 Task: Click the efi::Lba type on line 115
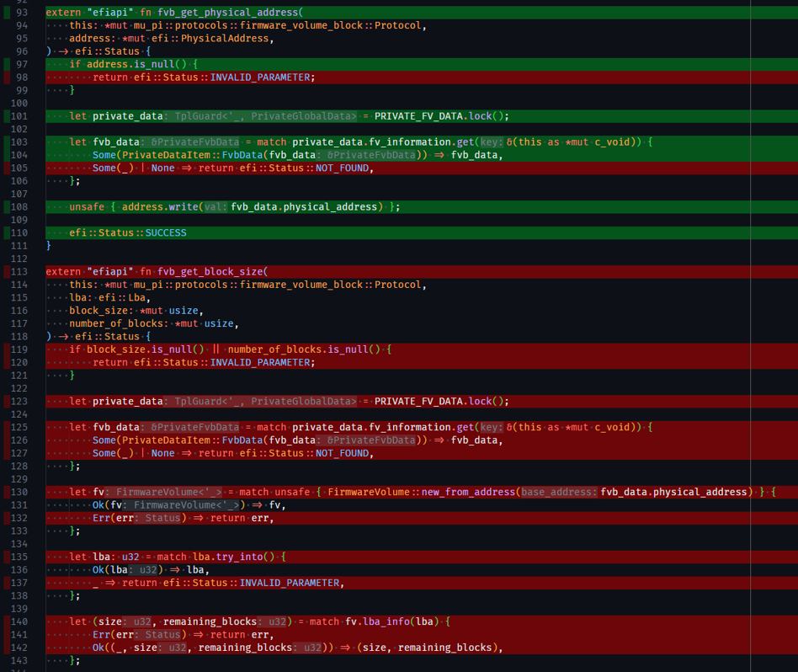pyautogui.click(x=122, y=297)
